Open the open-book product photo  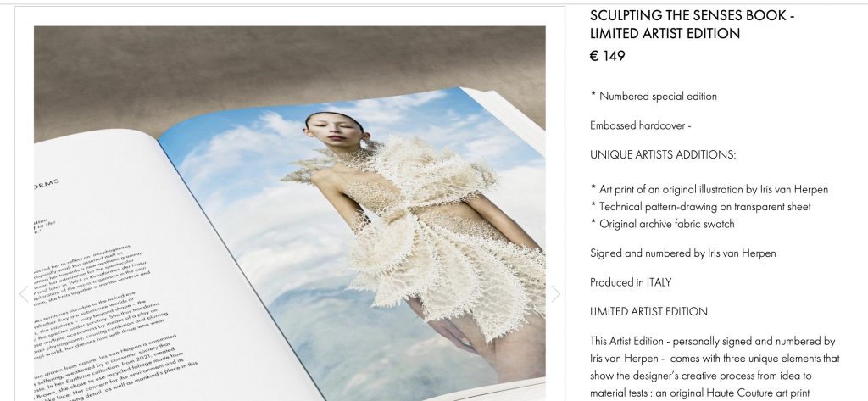point(290,214)
